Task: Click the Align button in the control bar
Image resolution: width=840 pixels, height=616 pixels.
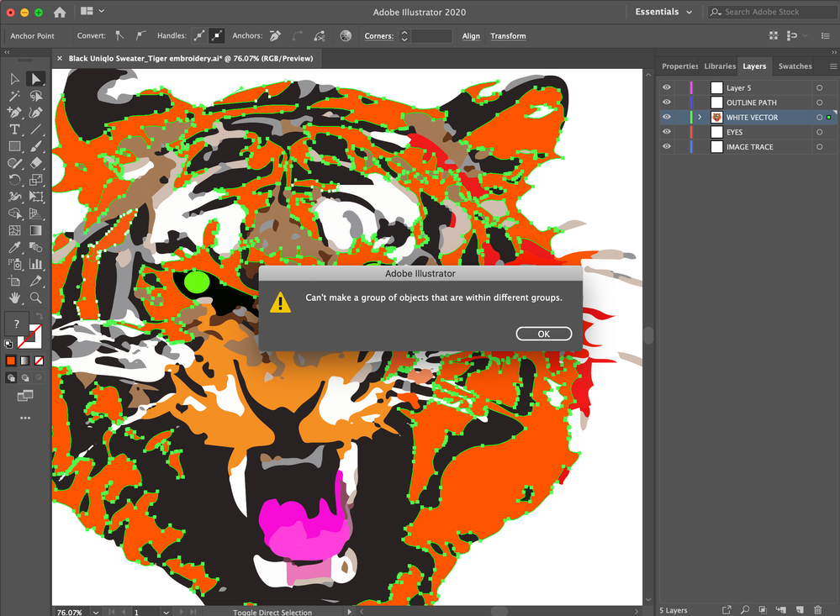Action: click(471, 36)
